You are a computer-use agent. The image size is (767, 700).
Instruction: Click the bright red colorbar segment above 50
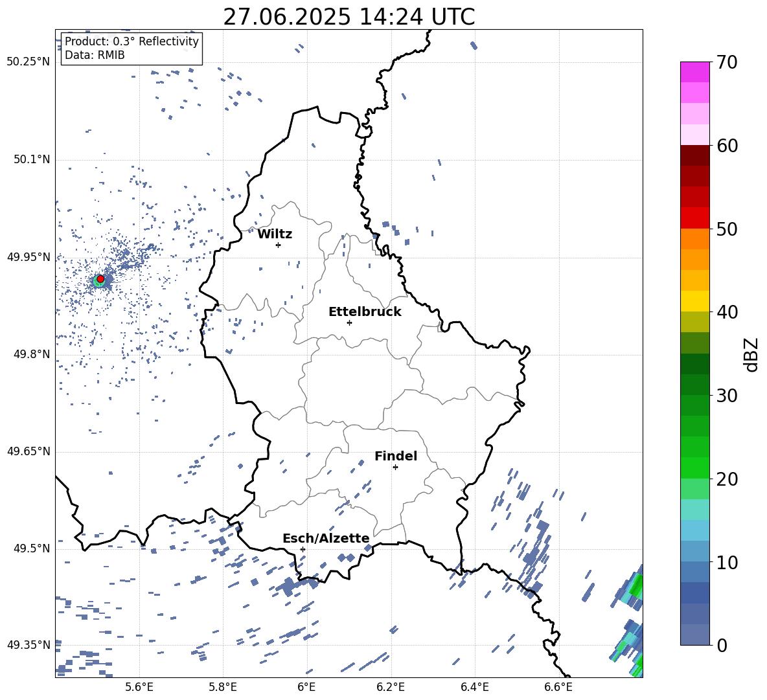(694, 218)
